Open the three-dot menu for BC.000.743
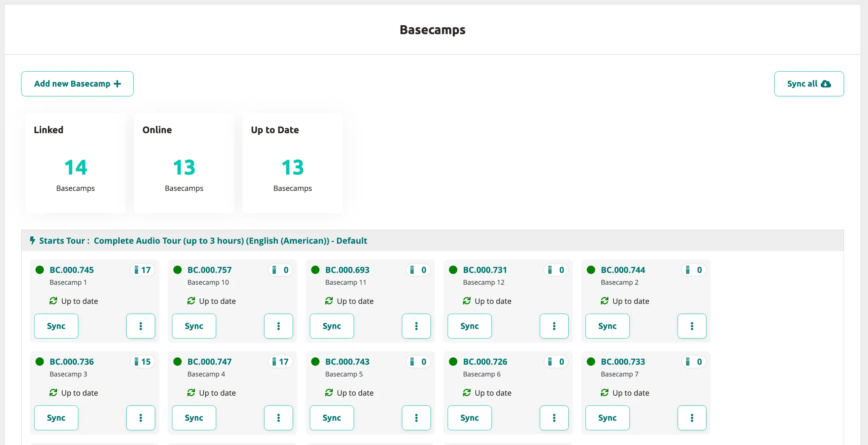 point(416,418)
